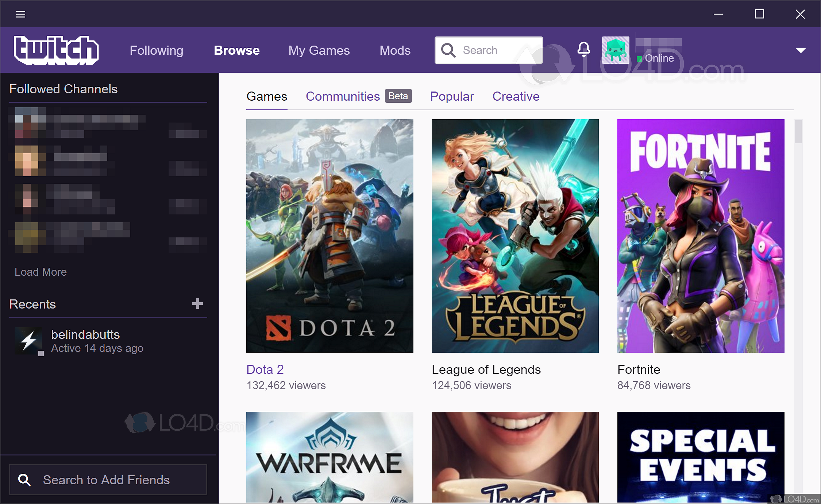Click Load More under Followed Channels
821x504 pixels.
click(x=41, y=272)
